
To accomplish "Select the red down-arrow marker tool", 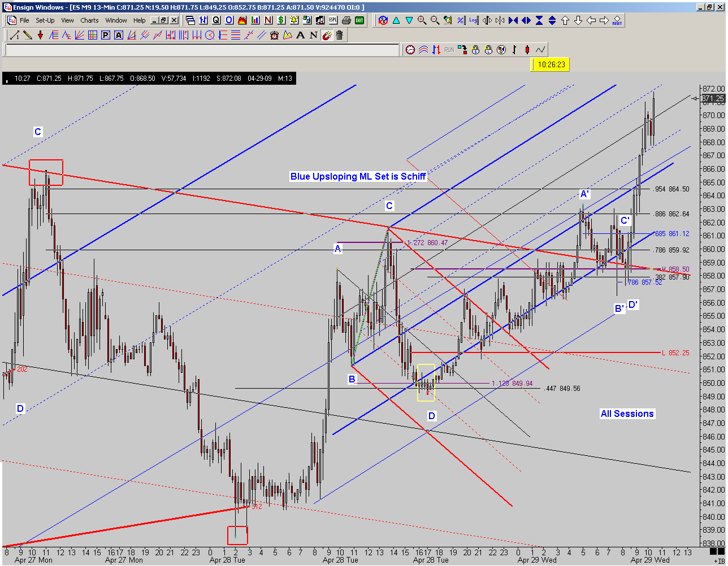I will click(41, 35).
